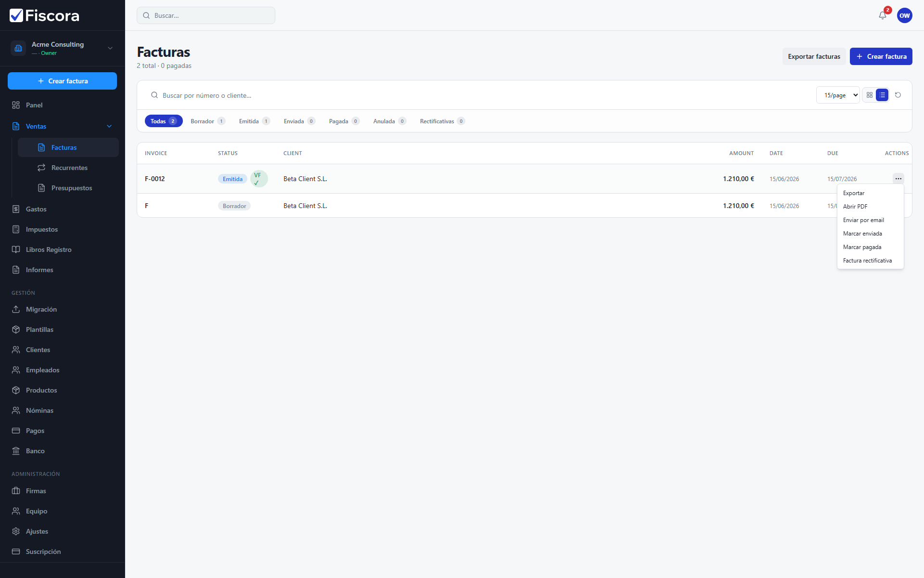Filter invoices by Borrador tab
The width and height of the screenshot is (924, 578).
[x=208, y=121]
